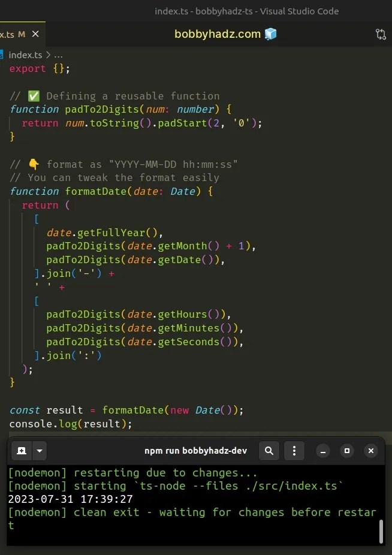Search in the terminal window

point(269,451)
